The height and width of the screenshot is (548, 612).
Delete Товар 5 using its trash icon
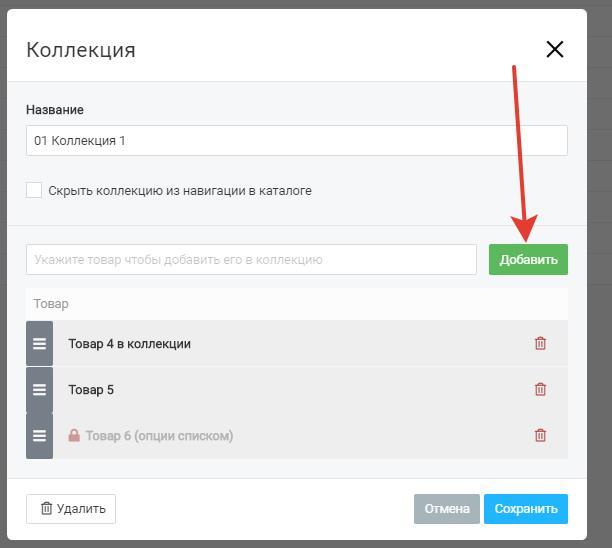click(x=540, y=389)
